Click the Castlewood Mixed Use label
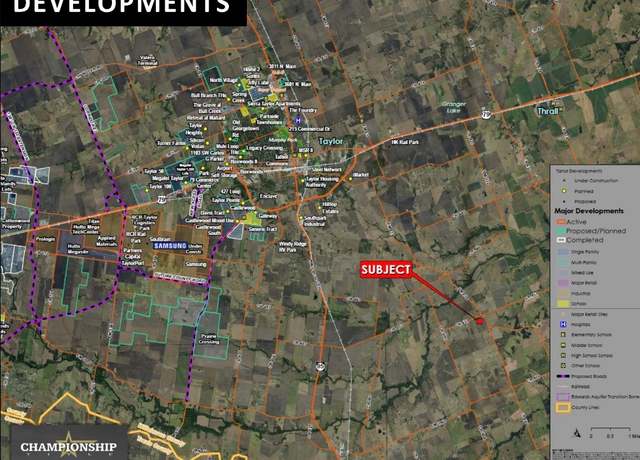 (x=209, y=220)
